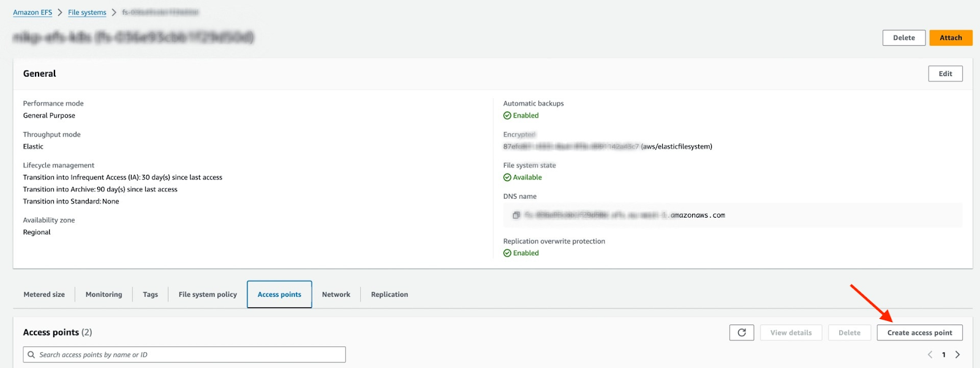
Task: Click the Lifecycle management label
Action: point(59,166)
